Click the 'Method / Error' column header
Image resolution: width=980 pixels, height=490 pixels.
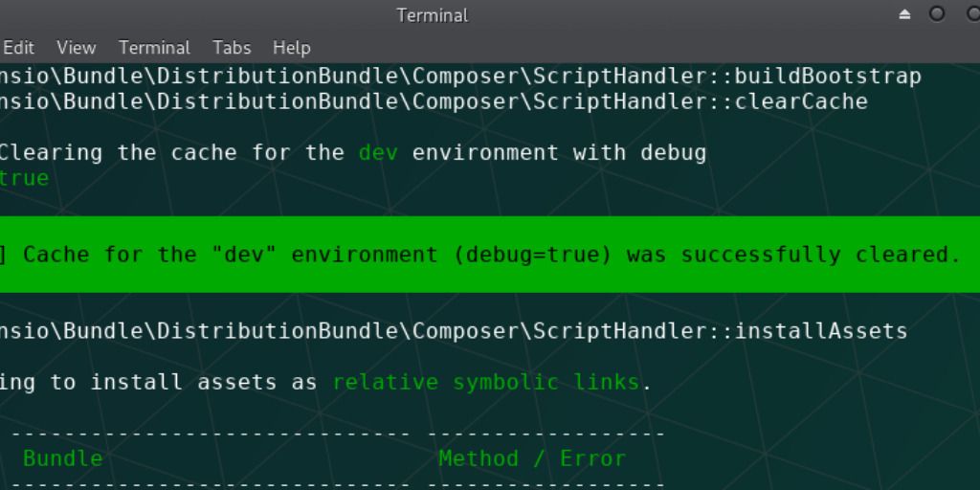[x=532, y=458]
